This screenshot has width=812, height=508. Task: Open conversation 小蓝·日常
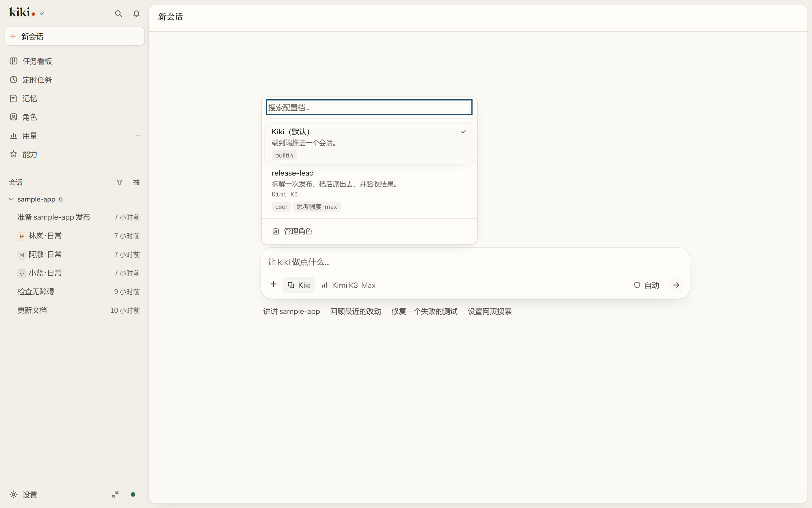click(x=74, y=273)
